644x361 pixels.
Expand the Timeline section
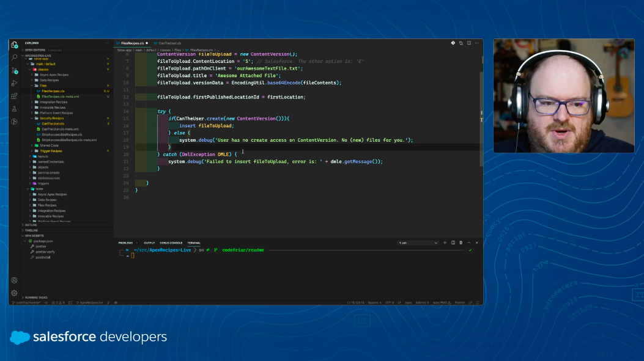(31, 230)
